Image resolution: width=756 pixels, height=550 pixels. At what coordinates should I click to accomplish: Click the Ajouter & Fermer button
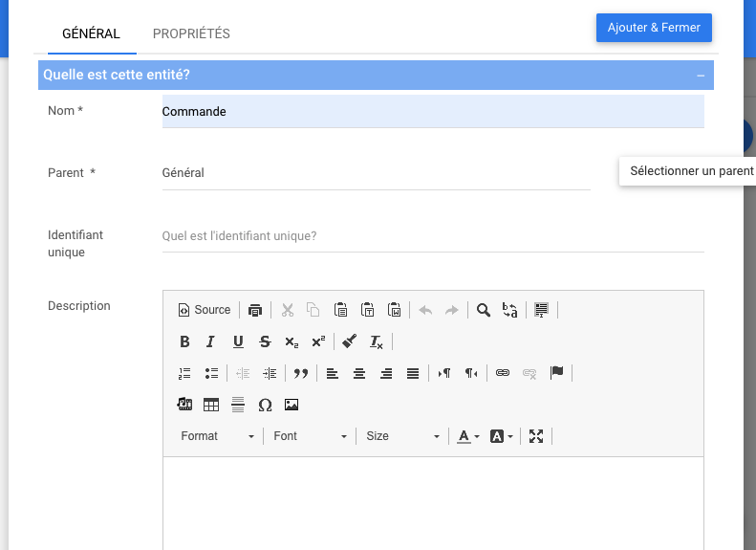pyautogui.click(x=654, y=28)
